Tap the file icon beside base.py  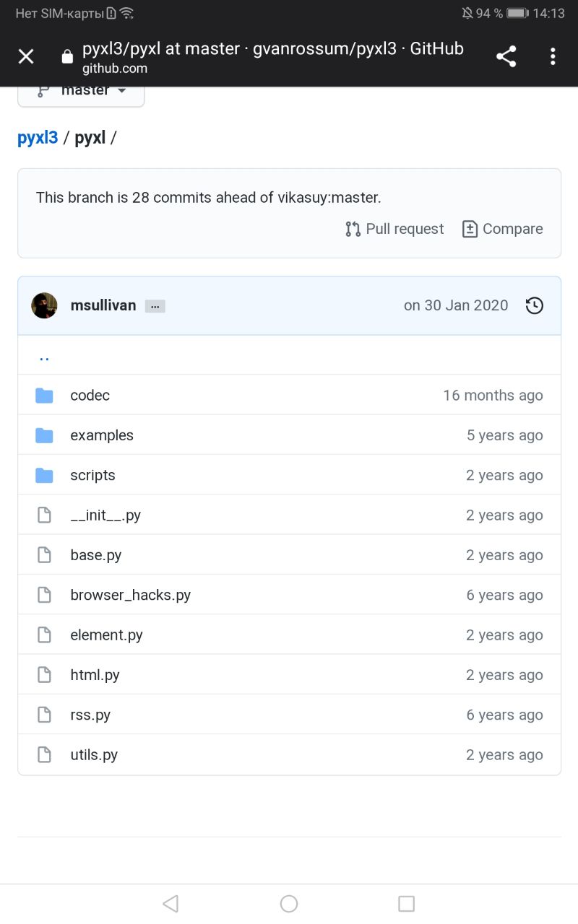[44, 555]
